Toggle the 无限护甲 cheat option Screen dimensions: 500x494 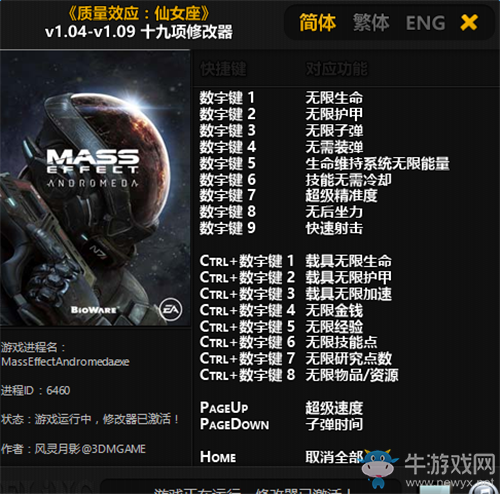(334, 114)
